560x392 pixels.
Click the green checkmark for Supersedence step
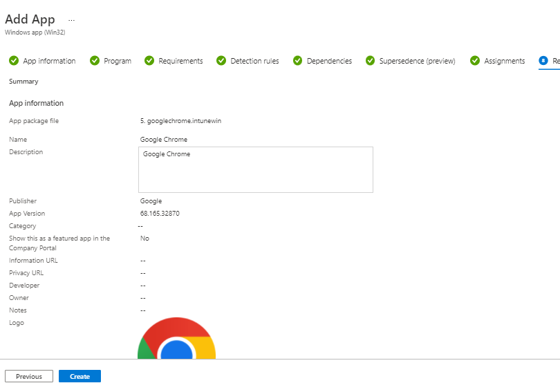371,61
